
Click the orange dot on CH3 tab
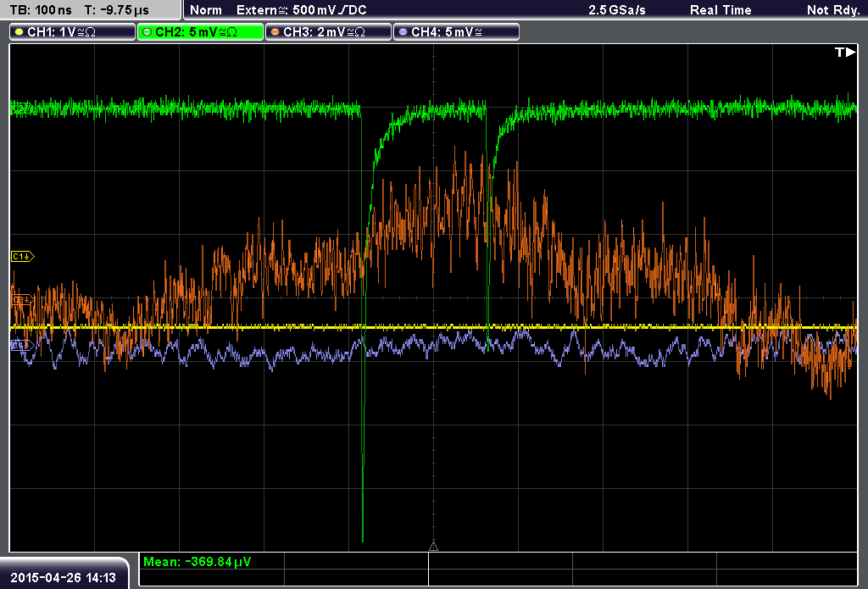click(x=275, y=32)
